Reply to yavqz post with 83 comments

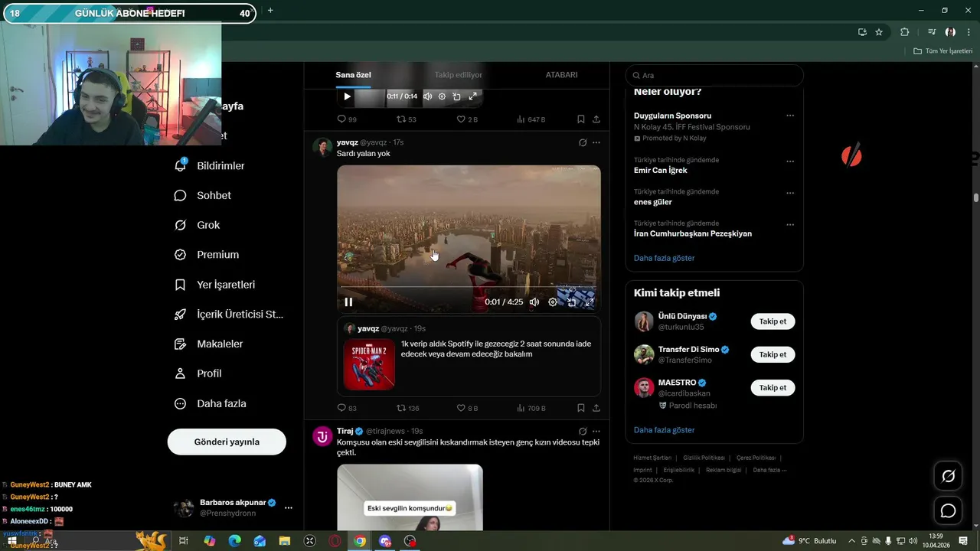347,408
